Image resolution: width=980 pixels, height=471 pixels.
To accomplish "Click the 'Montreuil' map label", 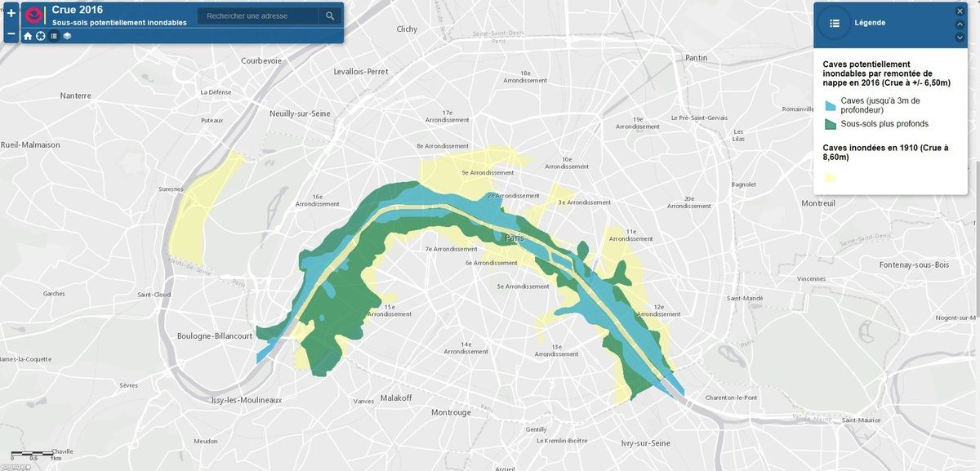I will [x=818, y=203].
